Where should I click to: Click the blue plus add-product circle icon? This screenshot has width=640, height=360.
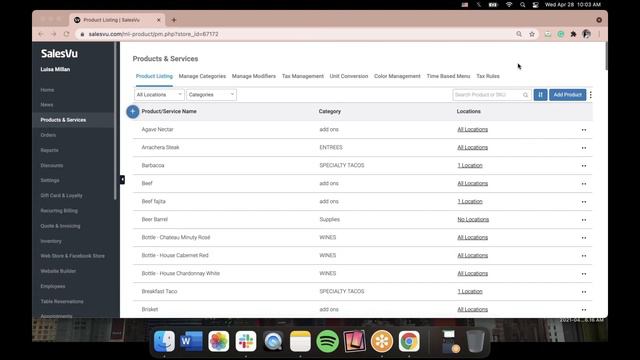pos(133,111)
